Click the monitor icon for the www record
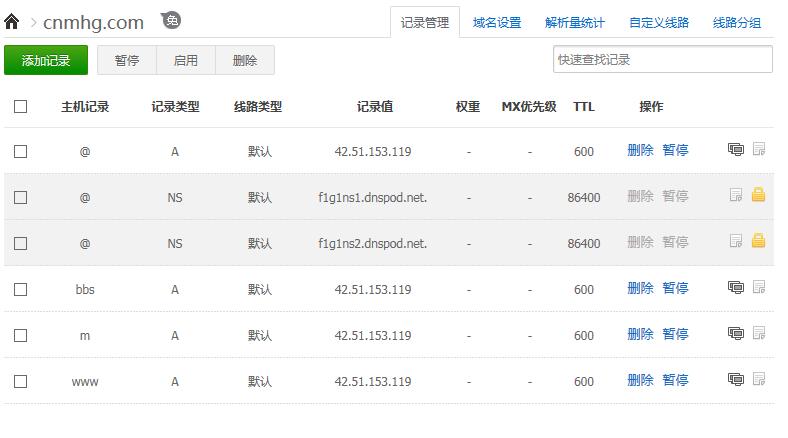 (x=736, y=380)
